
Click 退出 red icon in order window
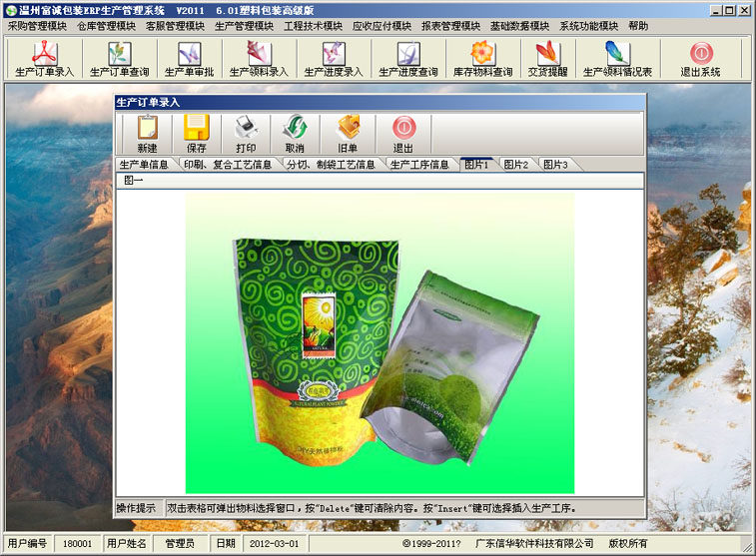(403, 134)
